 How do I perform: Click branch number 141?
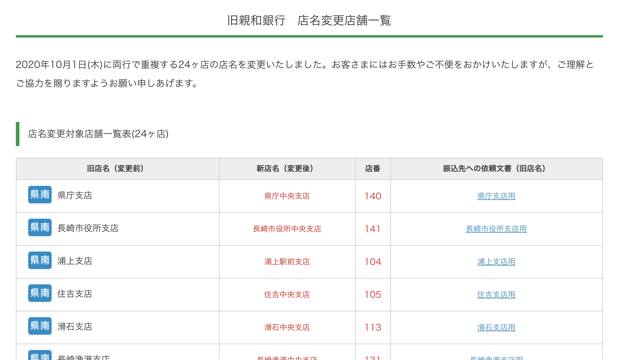[372, 229]
